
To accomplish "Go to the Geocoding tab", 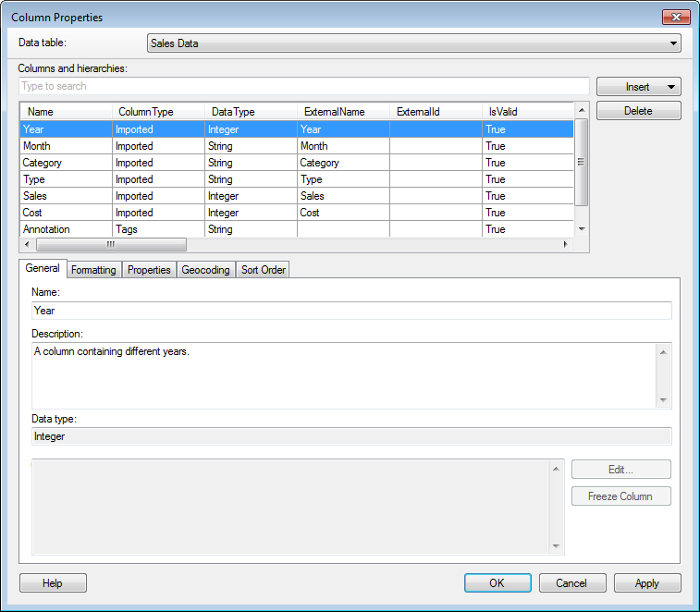I will [x=205, y=270].
